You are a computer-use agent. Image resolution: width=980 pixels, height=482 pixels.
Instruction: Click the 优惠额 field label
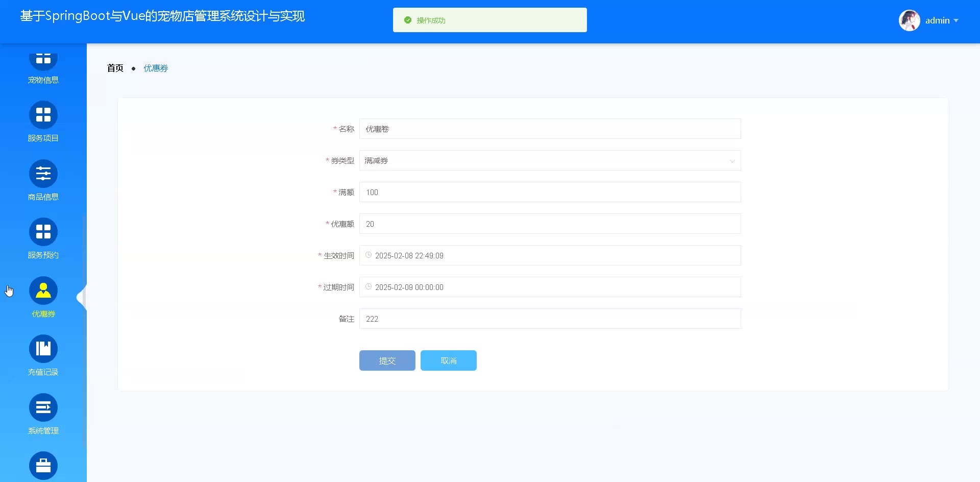[342, 224]
